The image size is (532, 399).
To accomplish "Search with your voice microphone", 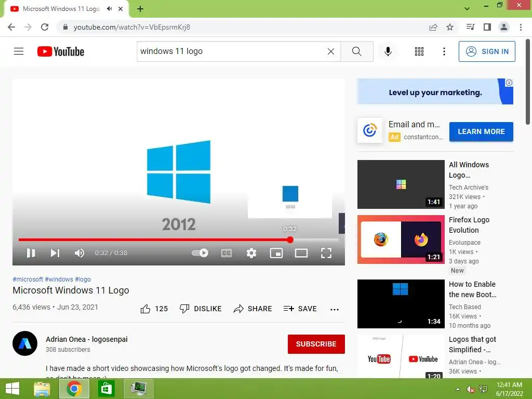I will (x=388, y=51).
